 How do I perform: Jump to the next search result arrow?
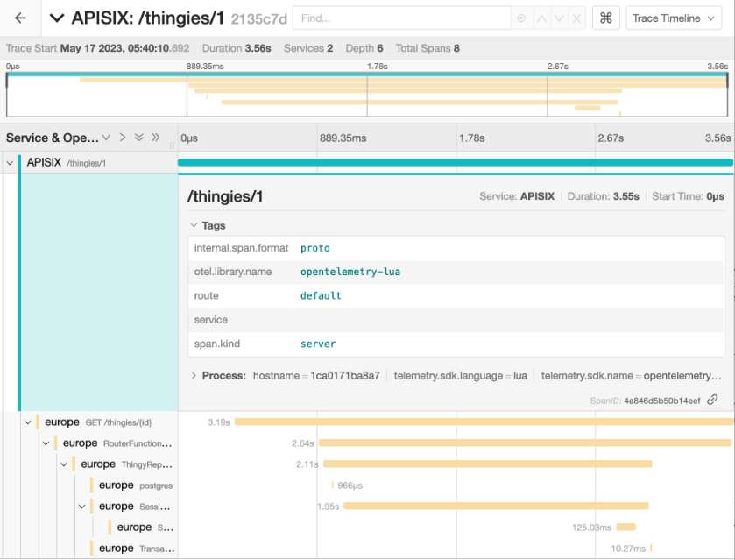[558, 18]
